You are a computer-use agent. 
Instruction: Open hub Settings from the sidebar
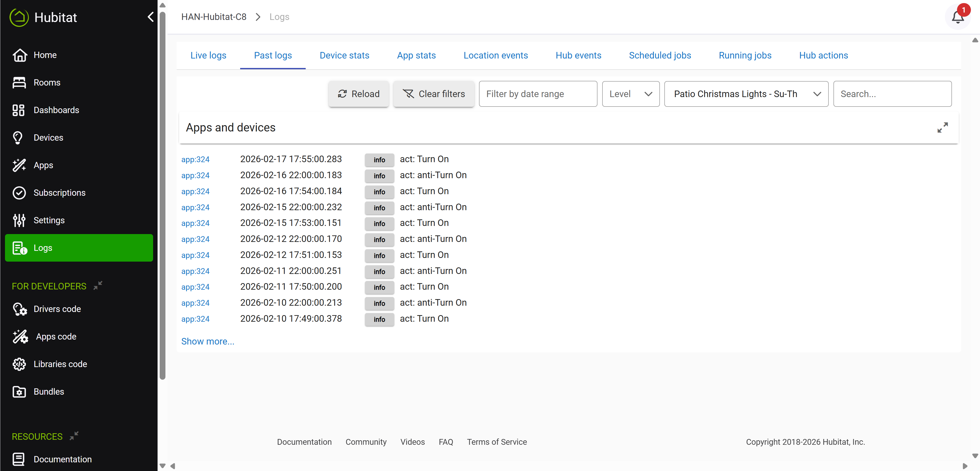[x=49, y=220]
